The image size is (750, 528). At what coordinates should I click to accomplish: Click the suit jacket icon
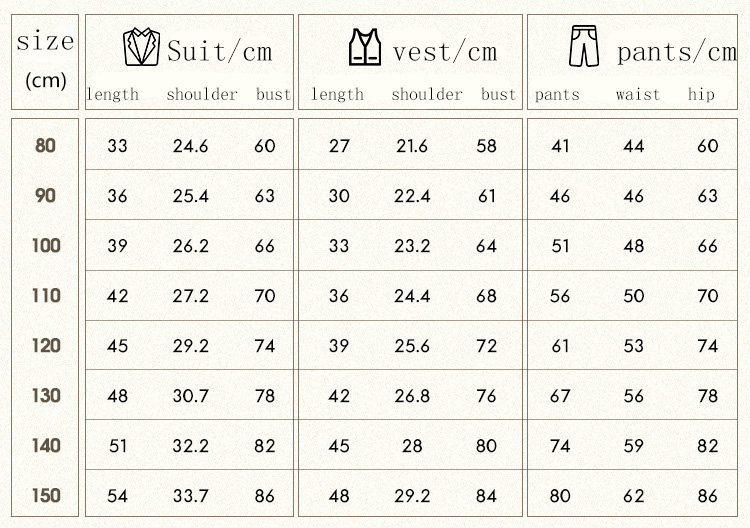click(141, 47)
